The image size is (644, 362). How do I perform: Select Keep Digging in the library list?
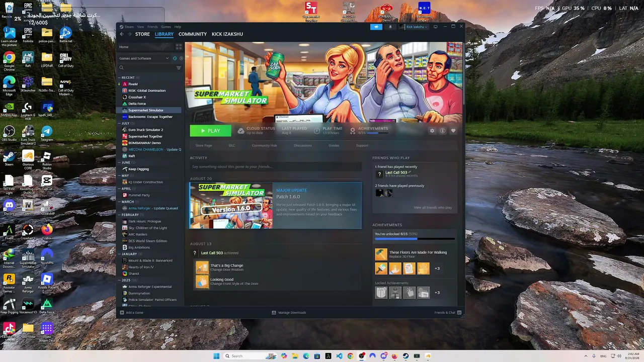138,169
